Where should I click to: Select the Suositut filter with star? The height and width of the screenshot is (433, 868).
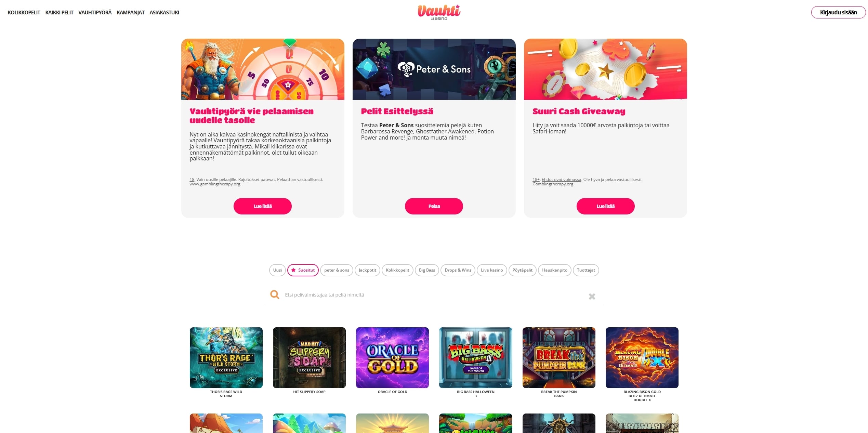[x=303, y=270]
